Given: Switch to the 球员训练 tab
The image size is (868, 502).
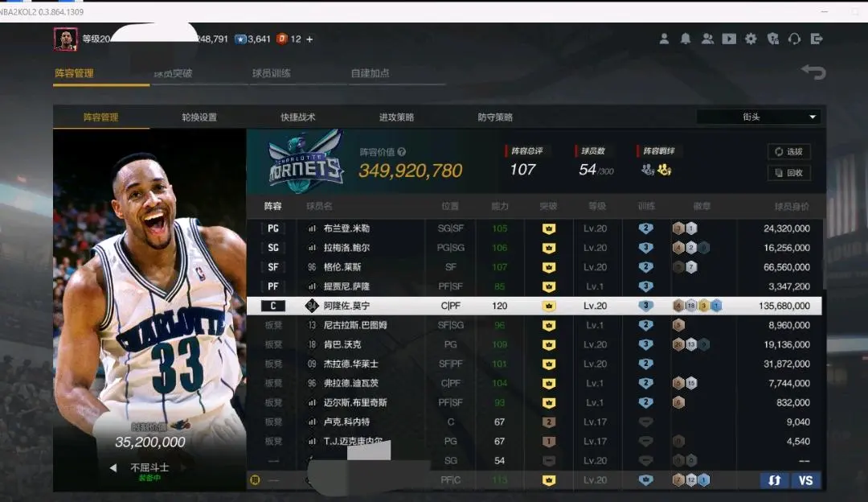Looking at the screenshot, I should 272,73.
